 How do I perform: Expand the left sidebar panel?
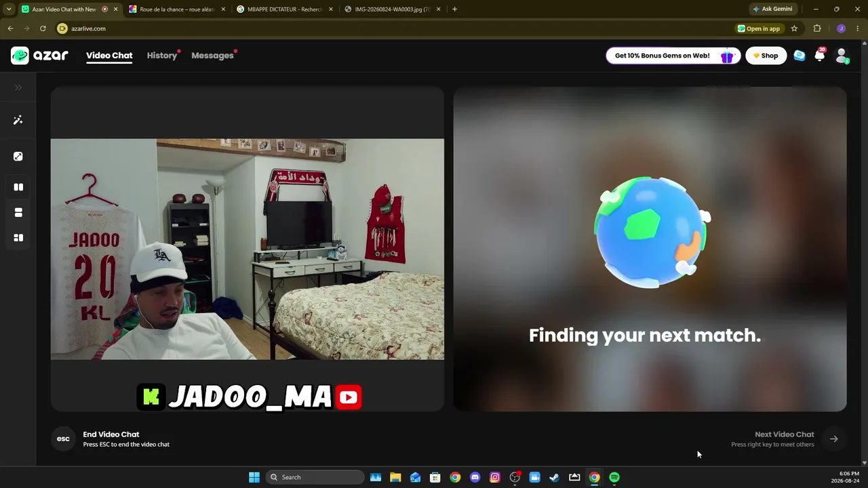pyautogui.click(x=18, y=87)
